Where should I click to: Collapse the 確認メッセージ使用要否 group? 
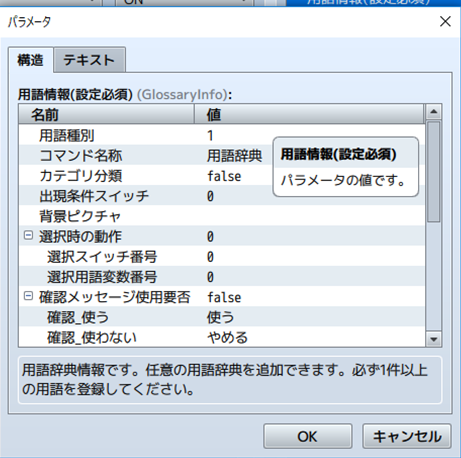click(x=28, y=296)
